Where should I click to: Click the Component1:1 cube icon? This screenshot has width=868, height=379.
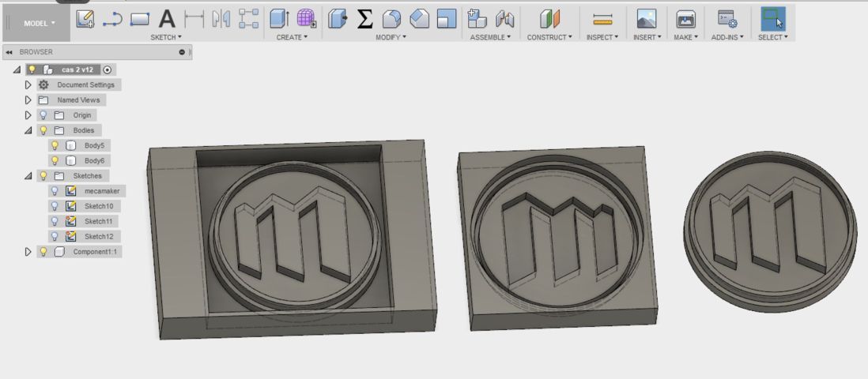[59, 252]
